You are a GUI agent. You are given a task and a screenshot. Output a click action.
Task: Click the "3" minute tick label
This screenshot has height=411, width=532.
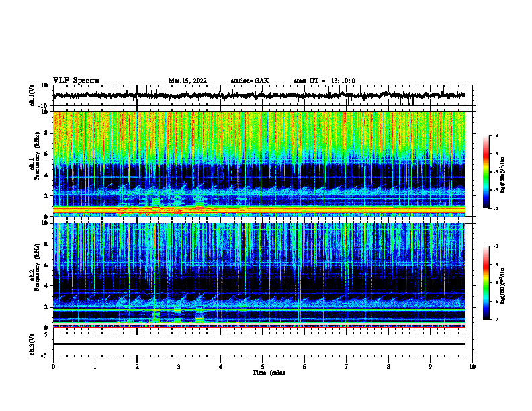[x=179, y=367]
